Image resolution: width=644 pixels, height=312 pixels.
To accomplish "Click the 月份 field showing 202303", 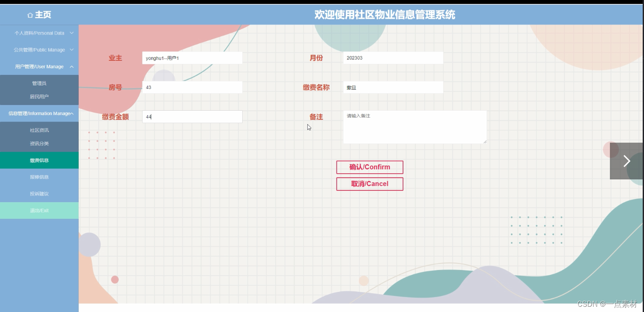I will (x=393, y=57).
